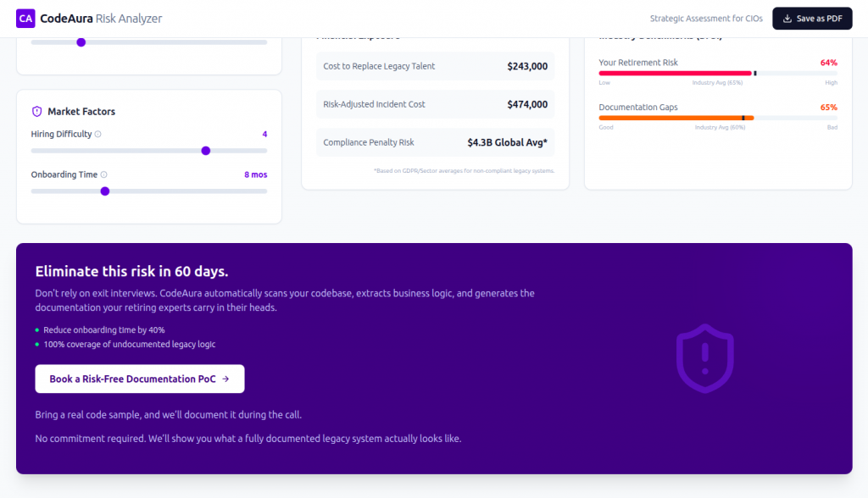Click the slider thumb above Market Factors panel

[x=81, y=41]
